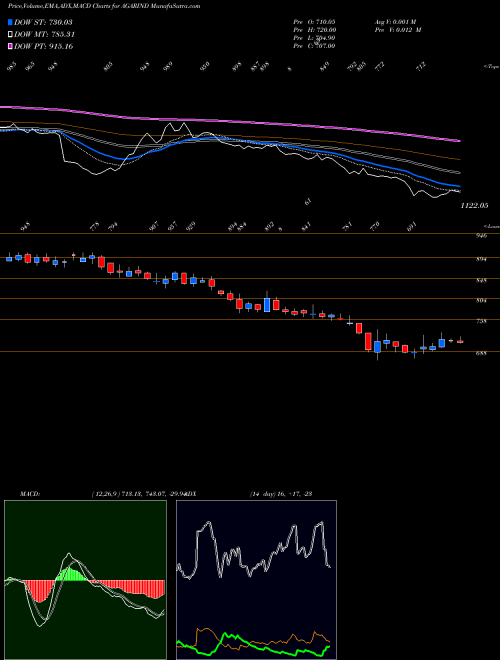The image size is (500, 660).
Task: Click the white DOW MT legend swatch
Action: point(11,34)
